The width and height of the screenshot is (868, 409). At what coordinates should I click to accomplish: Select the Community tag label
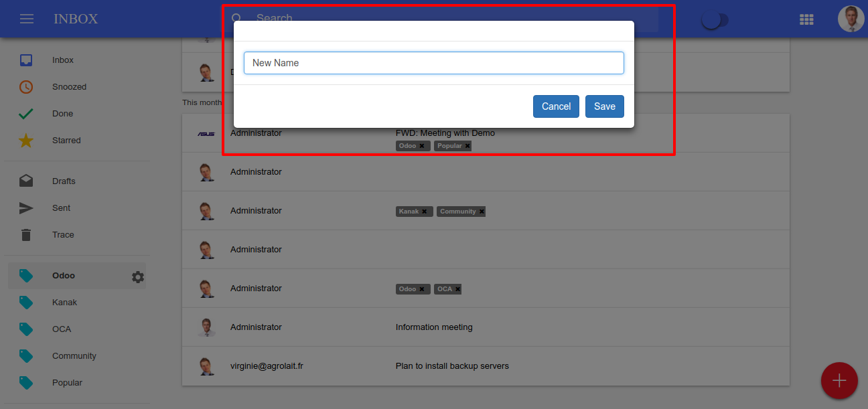74,356
